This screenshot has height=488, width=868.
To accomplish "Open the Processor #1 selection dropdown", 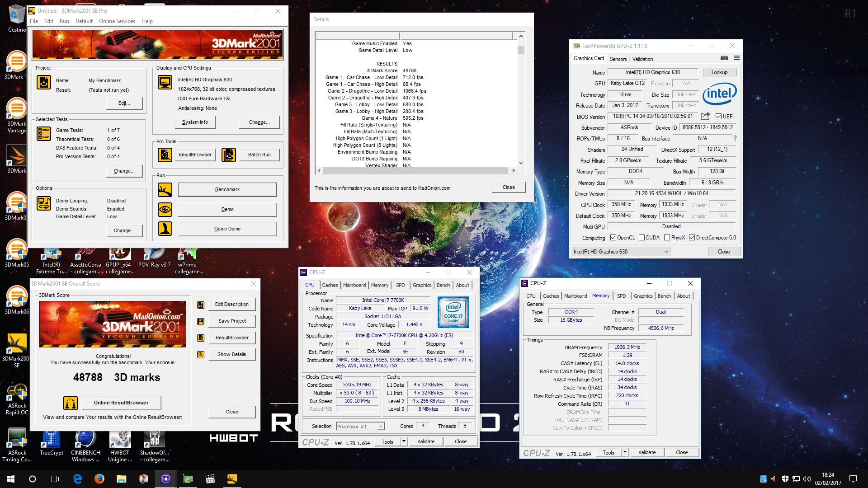I will (360, 426).
